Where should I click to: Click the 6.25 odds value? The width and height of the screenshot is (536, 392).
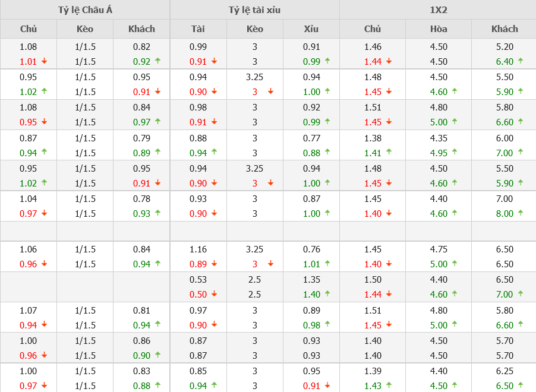pos(505,371)
